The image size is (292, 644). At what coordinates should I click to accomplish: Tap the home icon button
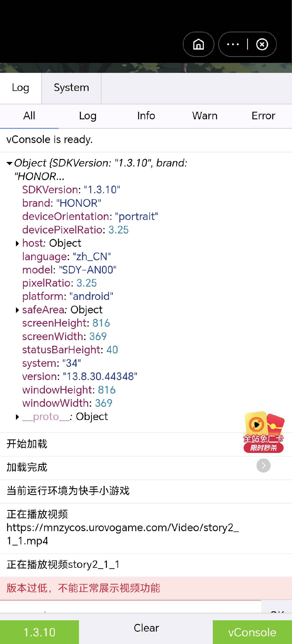point(198,44)
